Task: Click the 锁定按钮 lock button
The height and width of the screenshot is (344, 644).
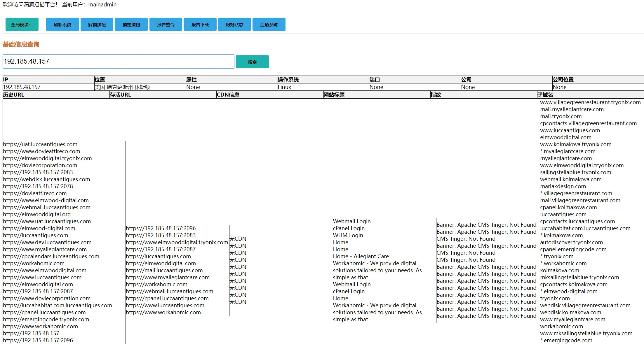Action: (131, 25)
